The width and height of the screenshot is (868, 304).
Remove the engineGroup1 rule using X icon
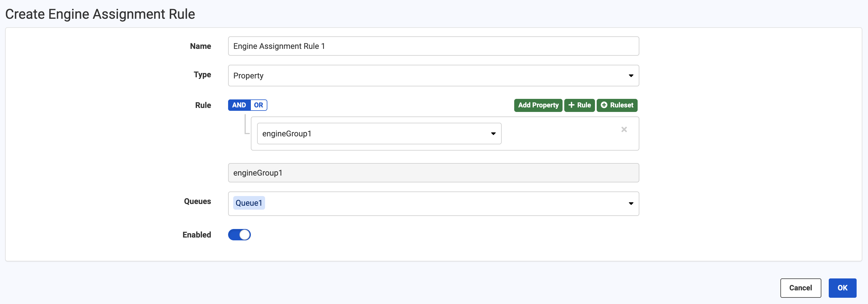coord(624,130)
